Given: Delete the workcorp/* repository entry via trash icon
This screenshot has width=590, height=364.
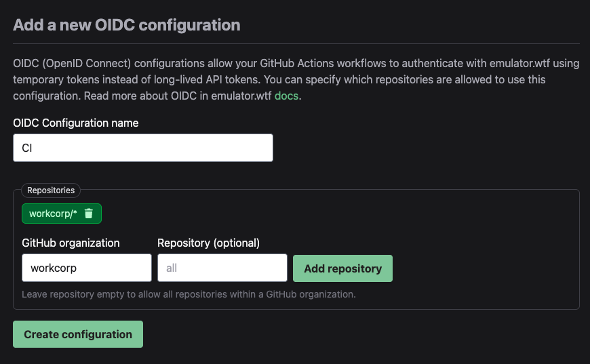Looking at the screenshot, I should pos(89,214).
